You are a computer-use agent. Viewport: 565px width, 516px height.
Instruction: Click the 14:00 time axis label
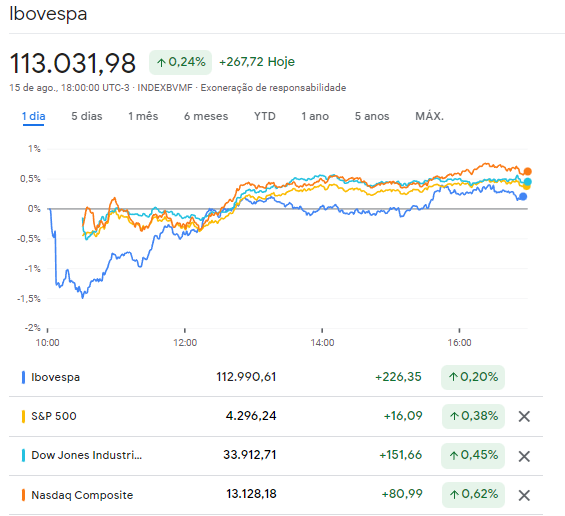(322, 343)
